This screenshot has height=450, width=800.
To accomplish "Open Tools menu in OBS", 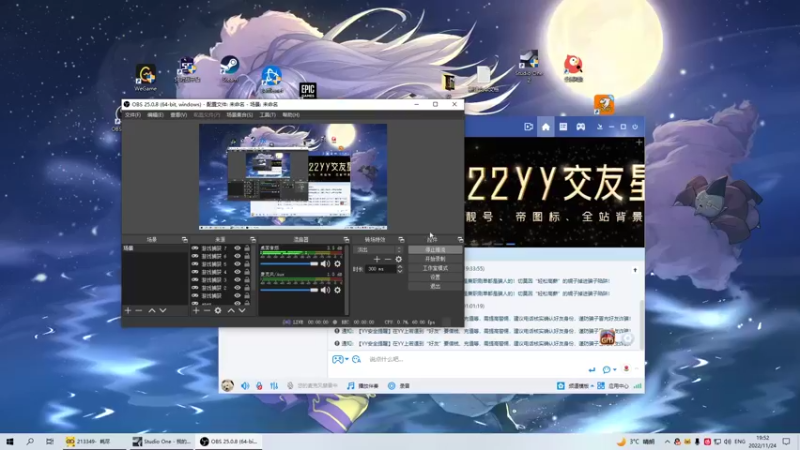I will point(267,115).
